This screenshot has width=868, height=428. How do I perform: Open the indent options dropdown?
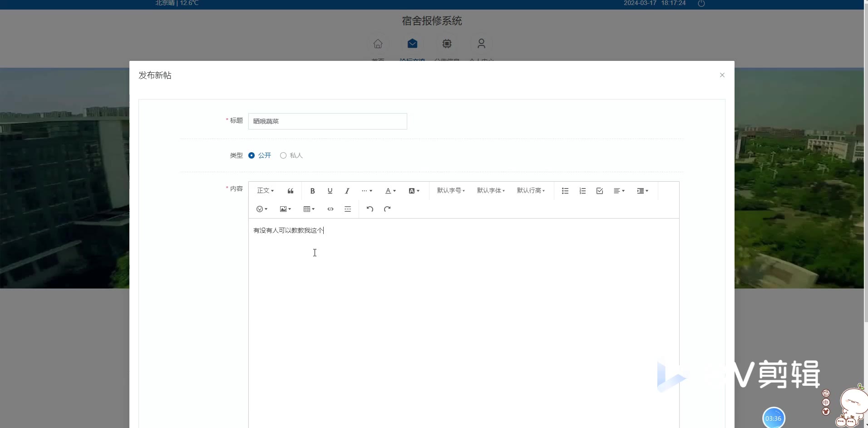[x=642, y=191]
